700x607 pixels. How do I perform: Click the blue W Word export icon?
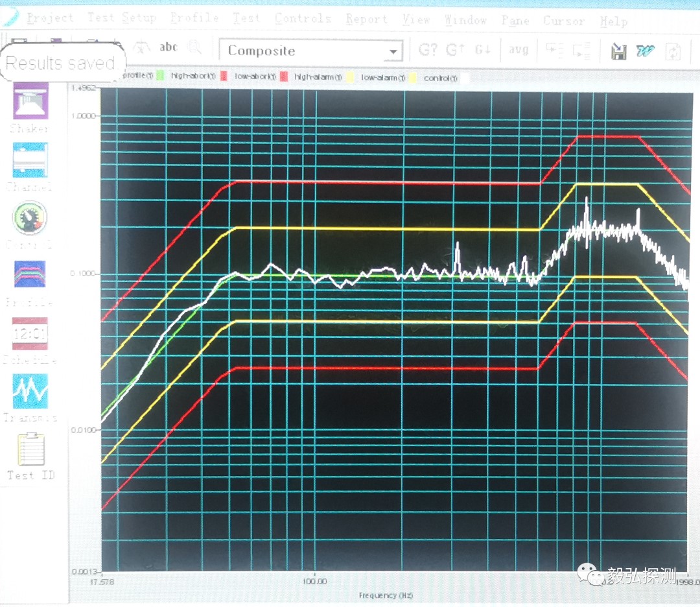(x=645, y=51)
